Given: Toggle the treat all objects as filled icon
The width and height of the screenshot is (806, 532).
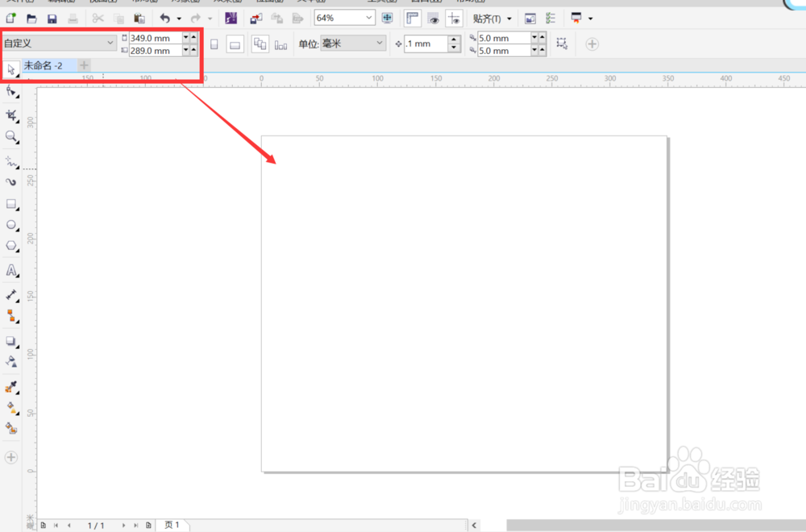Looking at the screenshot, I should 561,44.
